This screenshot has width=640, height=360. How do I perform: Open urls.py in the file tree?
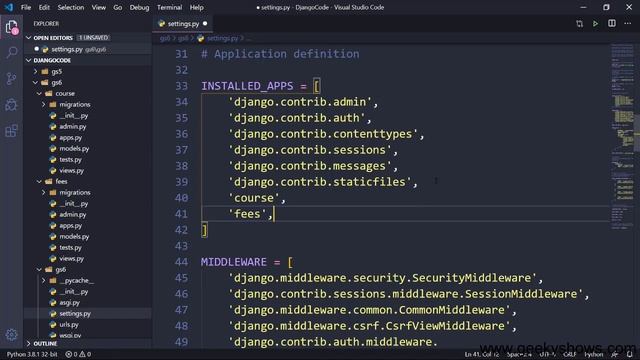click(x=69, y=324)
